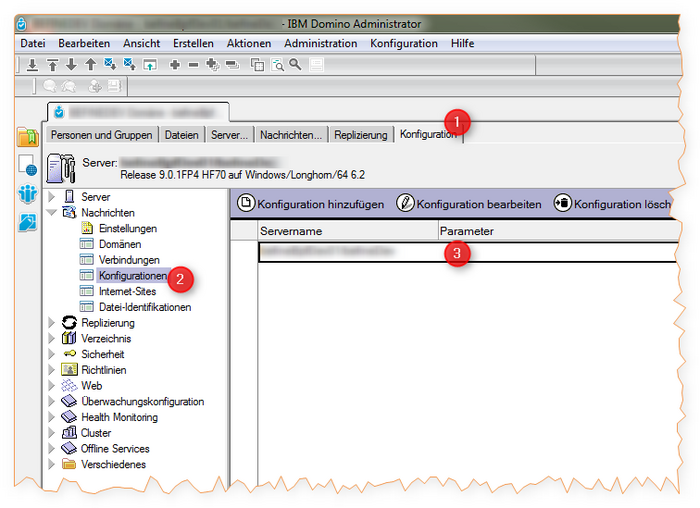Click the magnifying glass search toolbar icon
Viewport: 700px width, 508px height.
point(295,65)
